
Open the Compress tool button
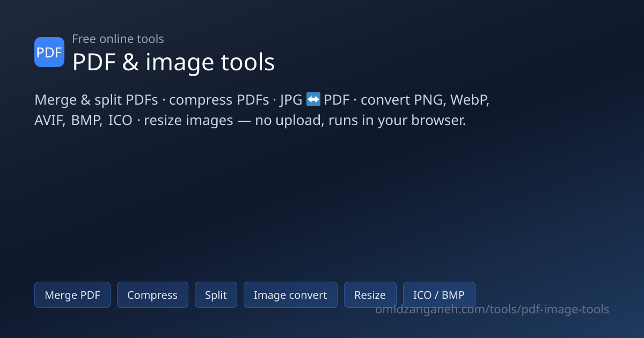click(152, 295)
